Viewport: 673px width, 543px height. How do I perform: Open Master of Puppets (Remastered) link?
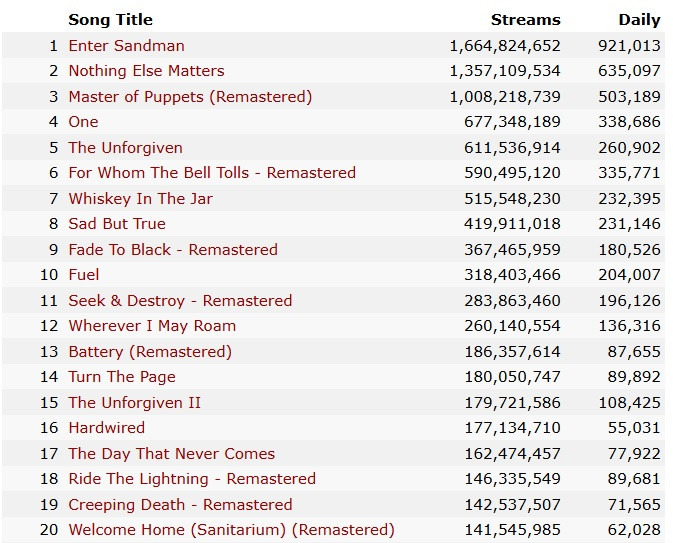tap(190, 96)
